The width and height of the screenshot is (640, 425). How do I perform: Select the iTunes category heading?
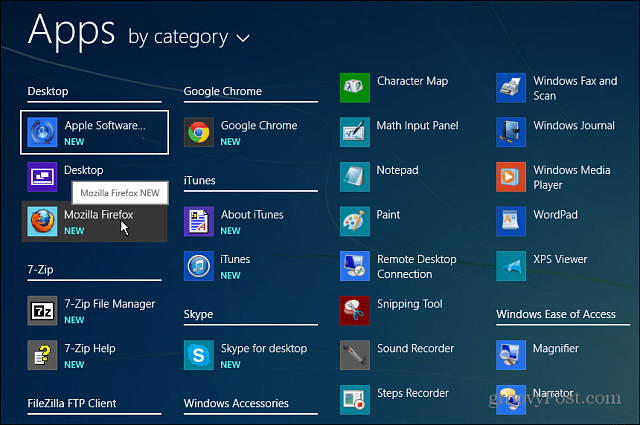click(200, 180)
